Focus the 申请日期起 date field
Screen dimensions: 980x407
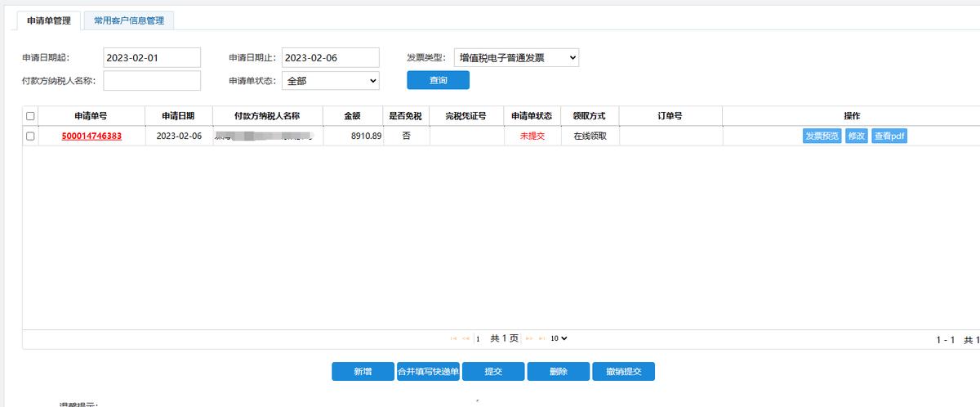point(152,57)
